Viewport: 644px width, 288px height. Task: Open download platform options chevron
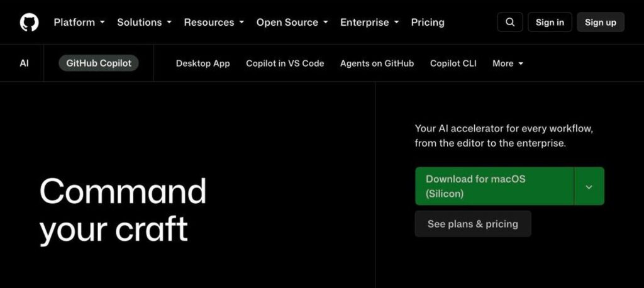click(x=589, y=186)
